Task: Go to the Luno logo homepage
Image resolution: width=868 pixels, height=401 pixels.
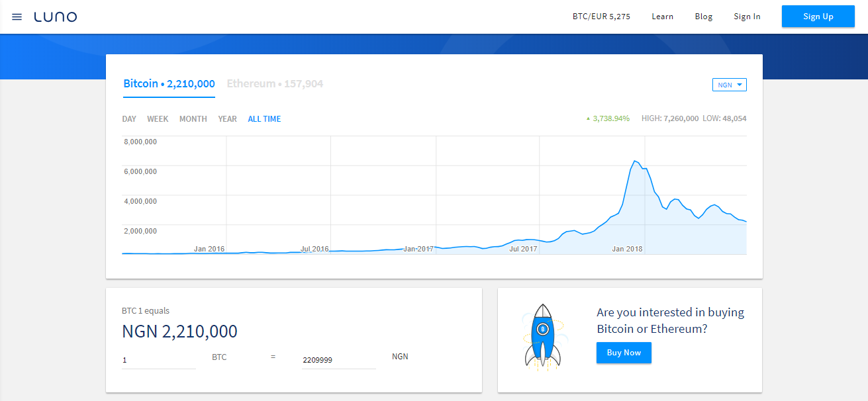Action: click(56, 17)
